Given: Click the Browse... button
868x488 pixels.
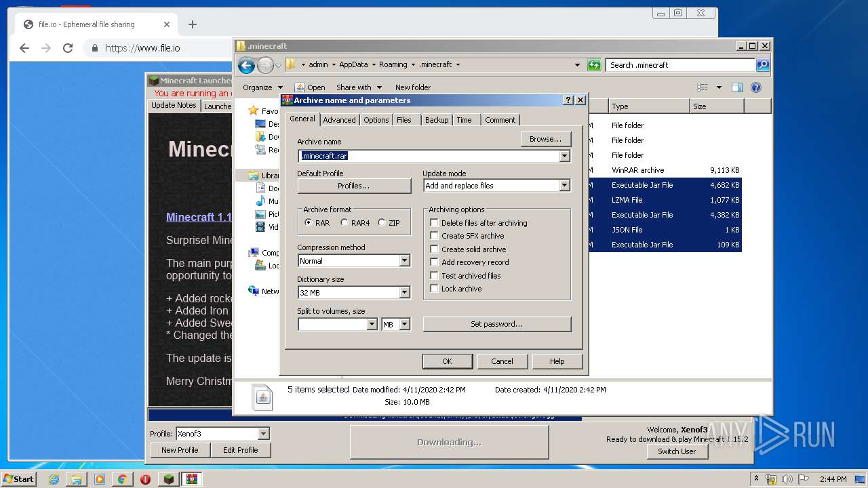Looking at the screenshot, I should tap(545, 139).
